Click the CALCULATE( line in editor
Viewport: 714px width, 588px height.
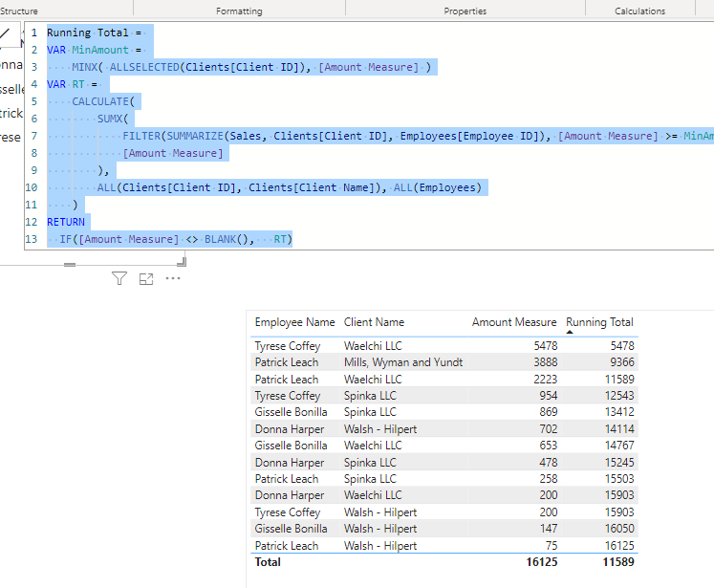click(x=103, y=101)
